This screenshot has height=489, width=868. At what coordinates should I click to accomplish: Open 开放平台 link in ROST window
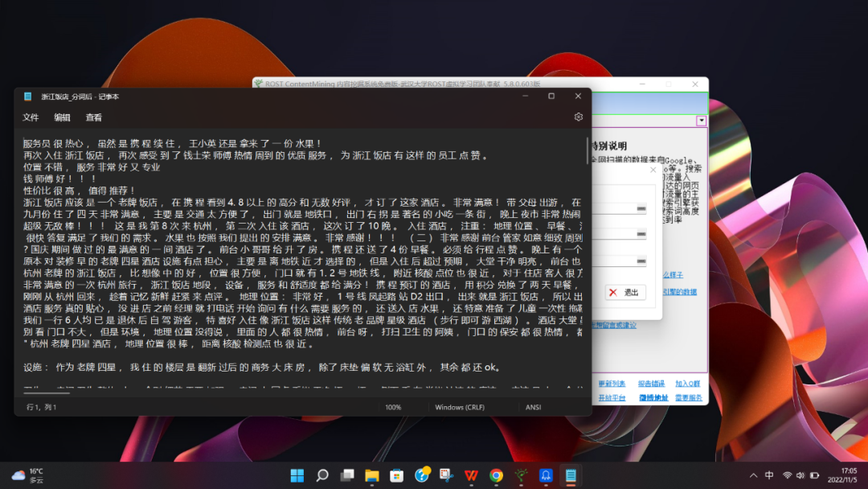point(612,397)
